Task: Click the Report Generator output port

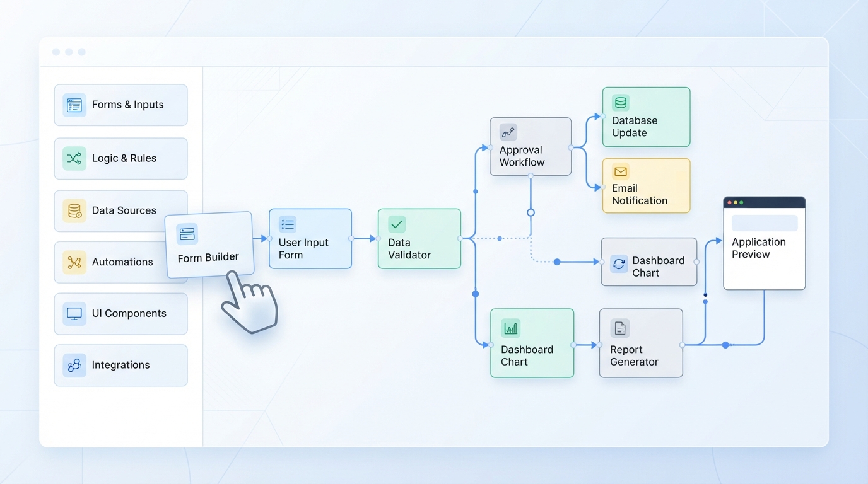Action: pos(682,345)
